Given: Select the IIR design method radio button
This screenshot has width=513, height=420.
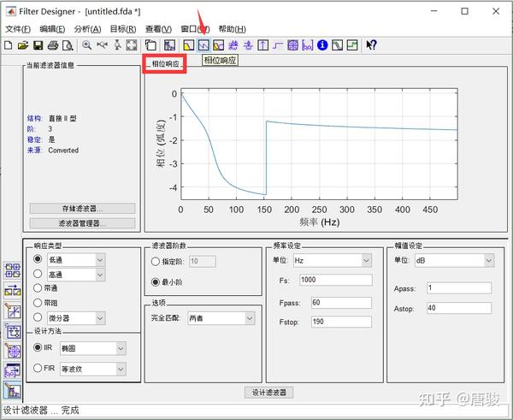Looking at the screenshot, I should pos(38,347).
